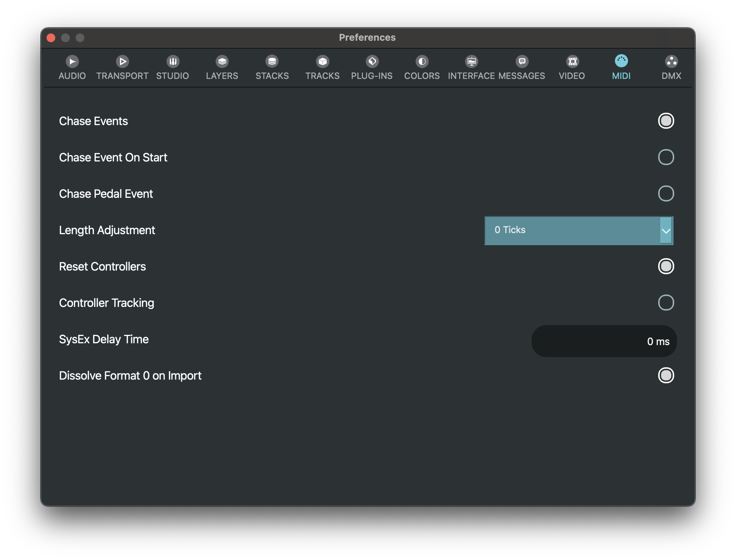Turn on Controller Tracking option
Screen dimensions: 736x560
666,303
